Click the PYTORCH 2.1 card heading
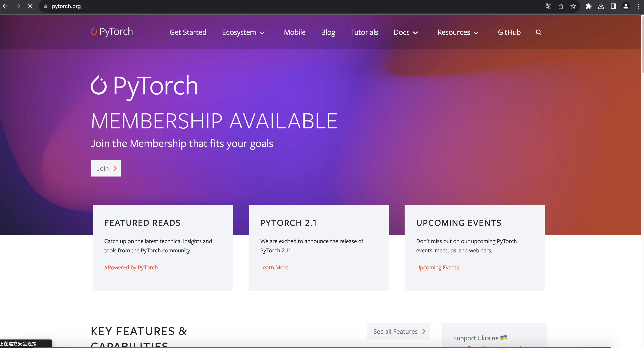This screenshot has height=348, width=644. (289, 223)
